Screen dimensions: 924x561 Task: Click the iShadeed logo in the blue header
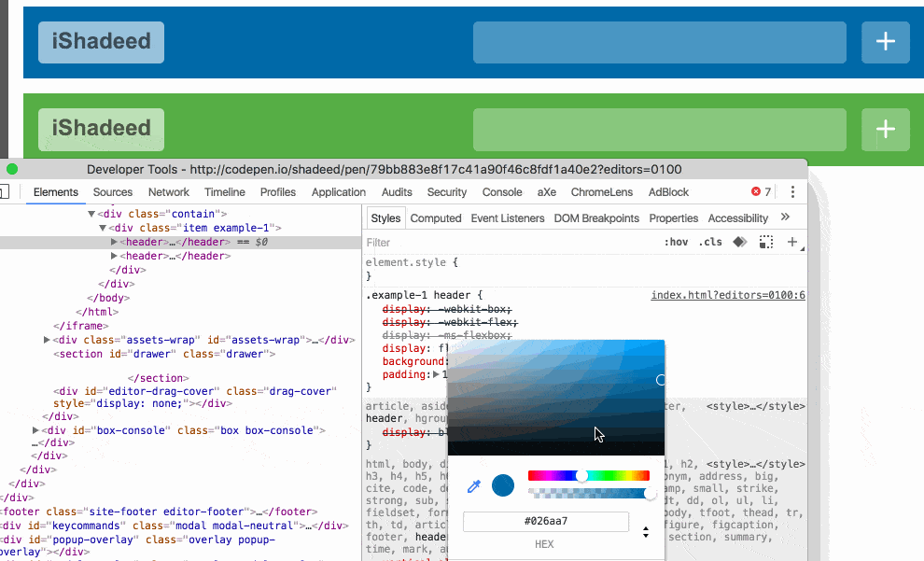click(x=101, y=42)
